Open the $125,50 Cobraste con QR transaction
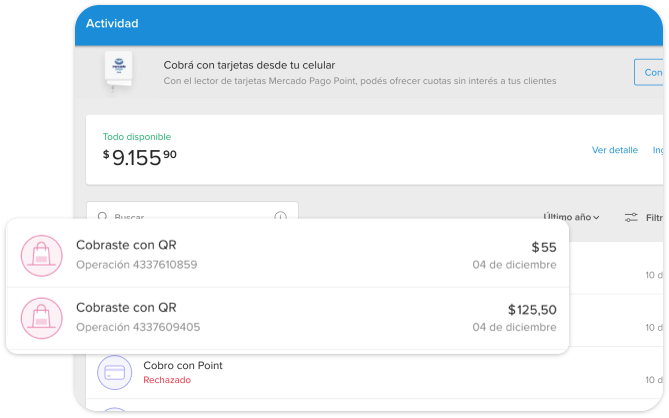The height and width of the screenshot is (418, 669). click(x=288, y=318)
